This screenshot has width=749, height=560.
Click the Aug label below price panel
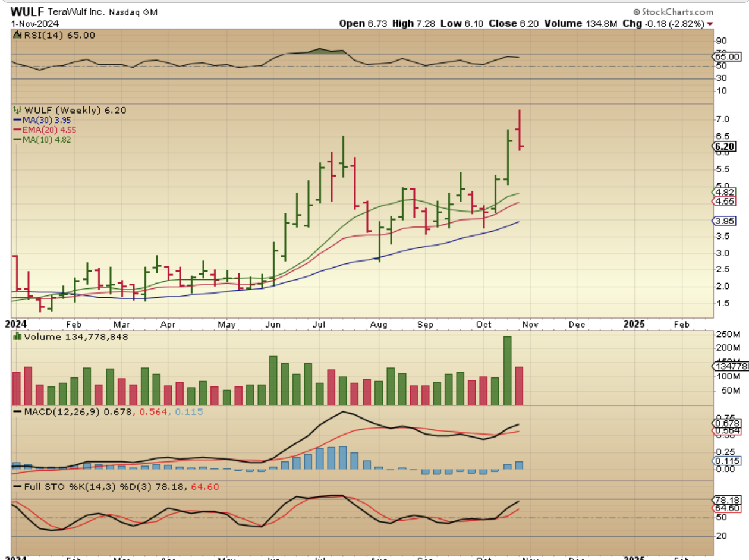point(378,325)
